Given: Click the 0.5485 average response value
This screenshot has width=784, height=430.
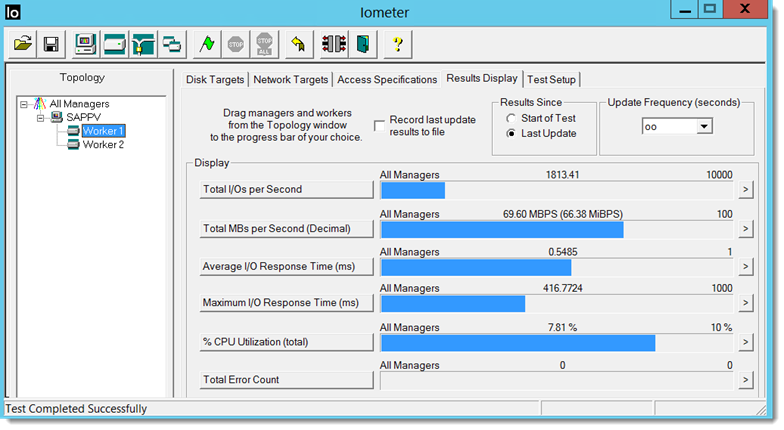Looking at the screenshot, I should pos(563,252).
